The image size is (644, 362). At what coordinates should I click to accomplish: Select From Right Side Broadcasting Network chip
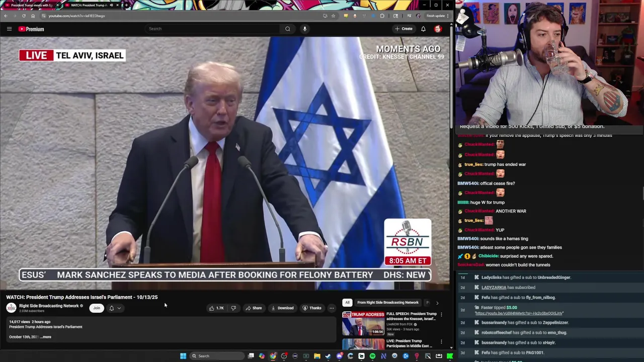387,303
